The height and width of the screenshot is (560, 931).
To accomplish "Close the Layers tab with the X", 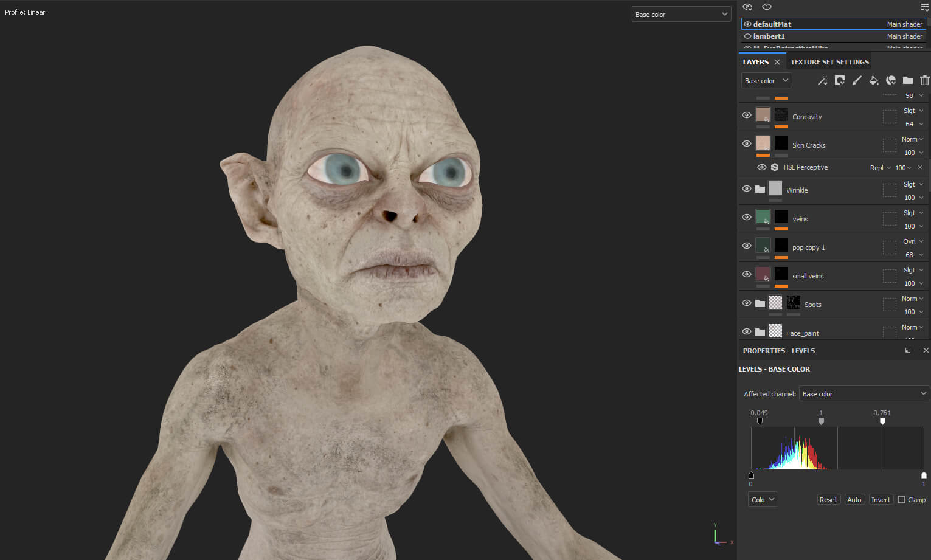I will pyautogui.click(x=777, y=62).
